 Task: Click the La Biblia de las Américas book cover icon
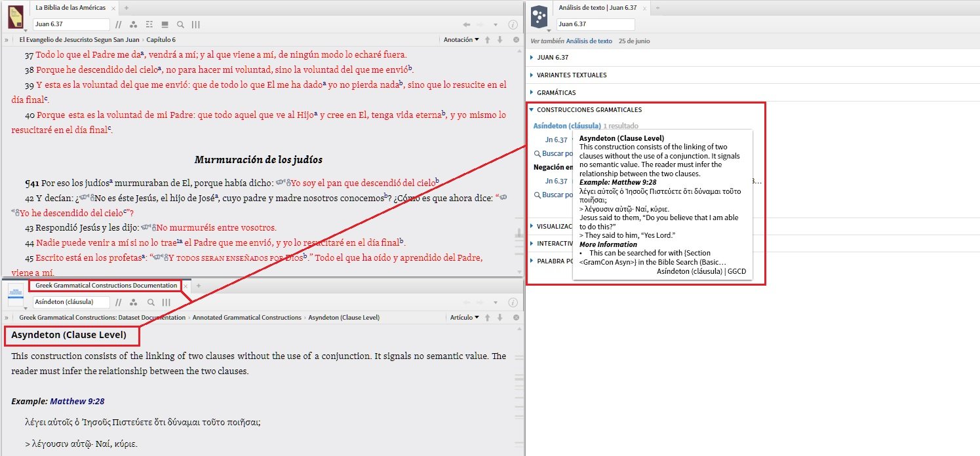pos(16,16)
